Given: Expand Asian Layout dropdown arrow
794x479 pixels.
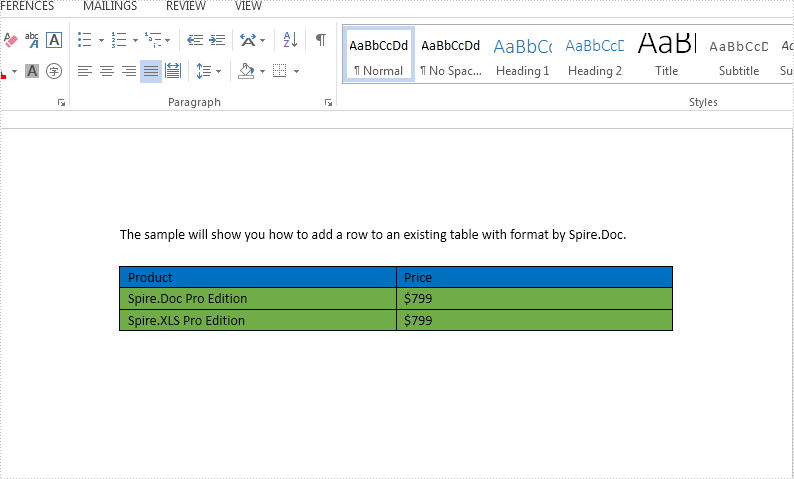Looking at the screenshot, I should click(x=262, y=40).
